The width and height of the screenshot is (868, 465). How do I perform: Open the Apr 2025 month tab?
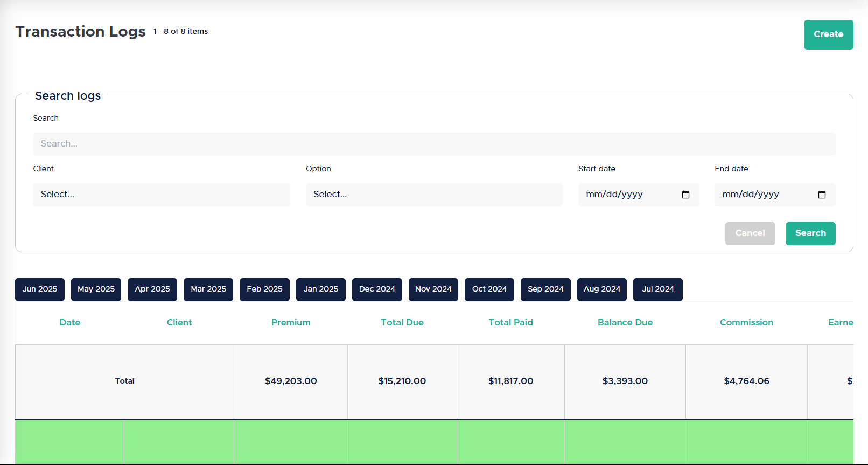(152, 289)
